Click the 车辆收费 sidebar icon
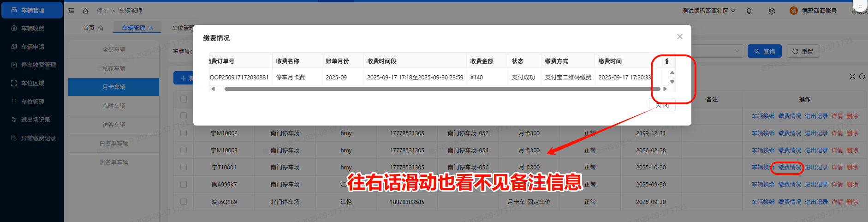The height and width of the screenshot is (222, 868). point(14,28)
